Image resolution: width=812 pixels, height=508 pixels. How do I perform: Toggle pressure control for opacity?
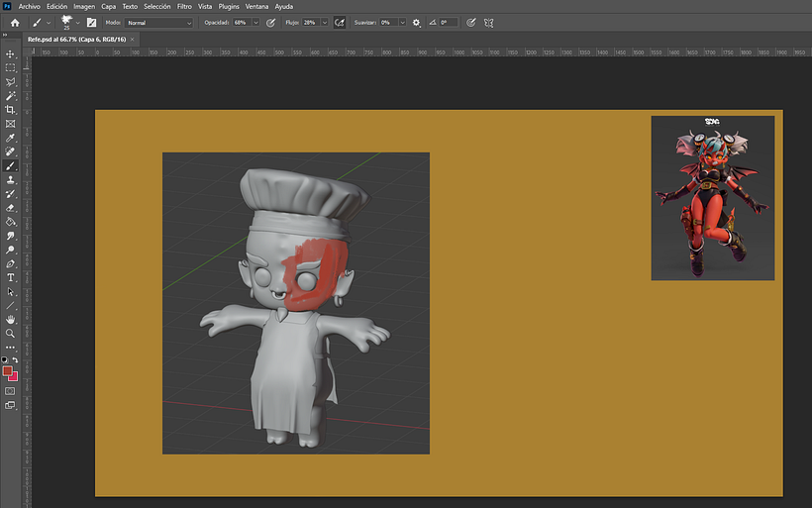click(271, 22)
